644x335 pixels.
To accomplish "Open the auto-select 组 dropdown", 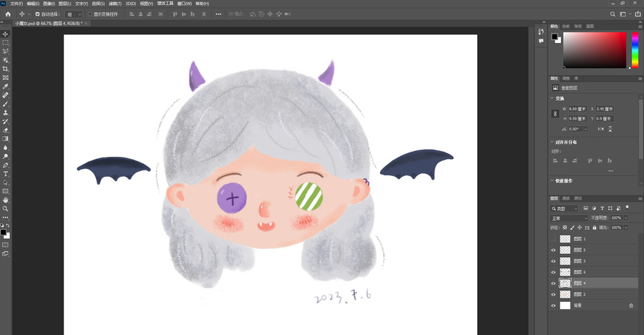I will point(74,14).
